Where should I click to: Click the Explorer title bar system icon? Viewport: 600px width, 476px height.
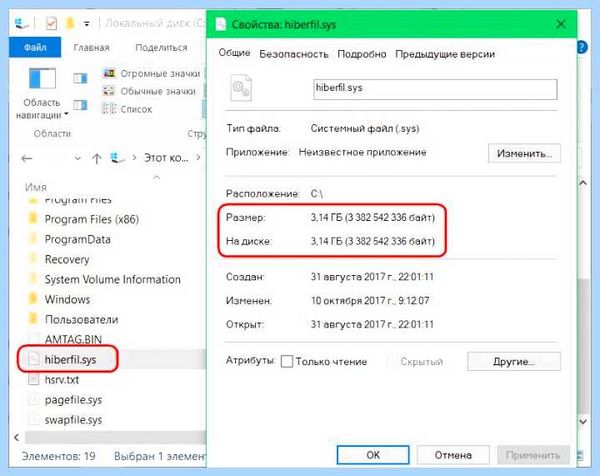pyautogui.click(x=21, y=24)
